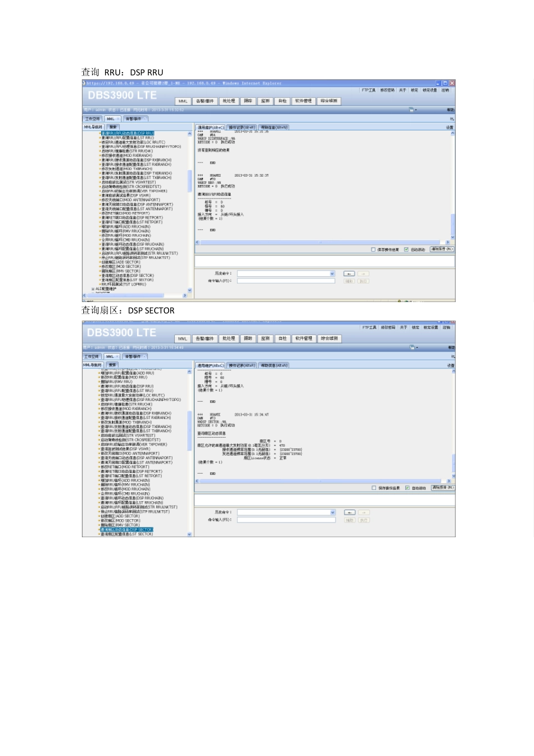Toggle 自动滚动 checkbox in DSP SECTOR screenshot
534x756 pixels.
pos(407,488)
